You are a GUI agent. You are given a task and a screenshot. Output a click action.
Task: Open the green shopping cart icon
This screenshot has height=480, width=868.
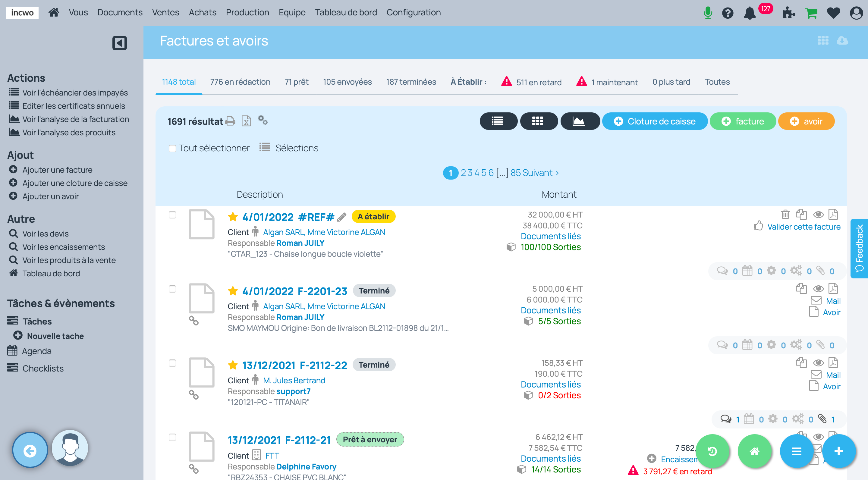(x=812, y=13)
